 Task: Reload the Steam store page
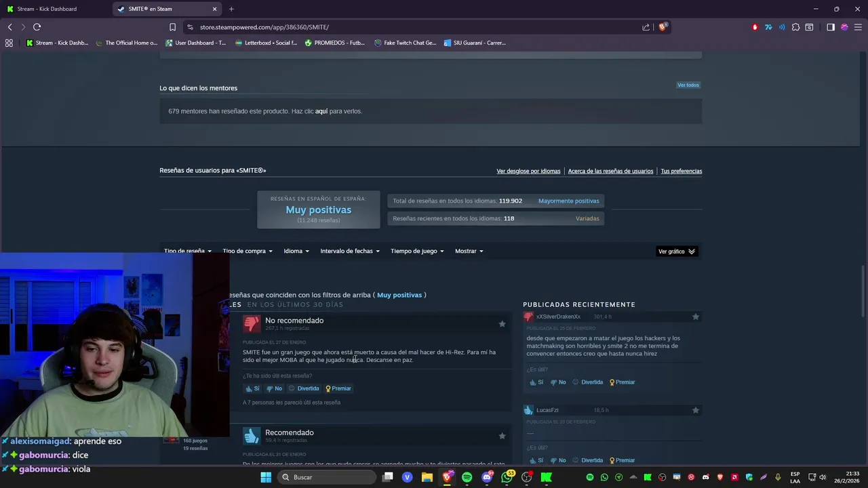click(x=37, y=27)
